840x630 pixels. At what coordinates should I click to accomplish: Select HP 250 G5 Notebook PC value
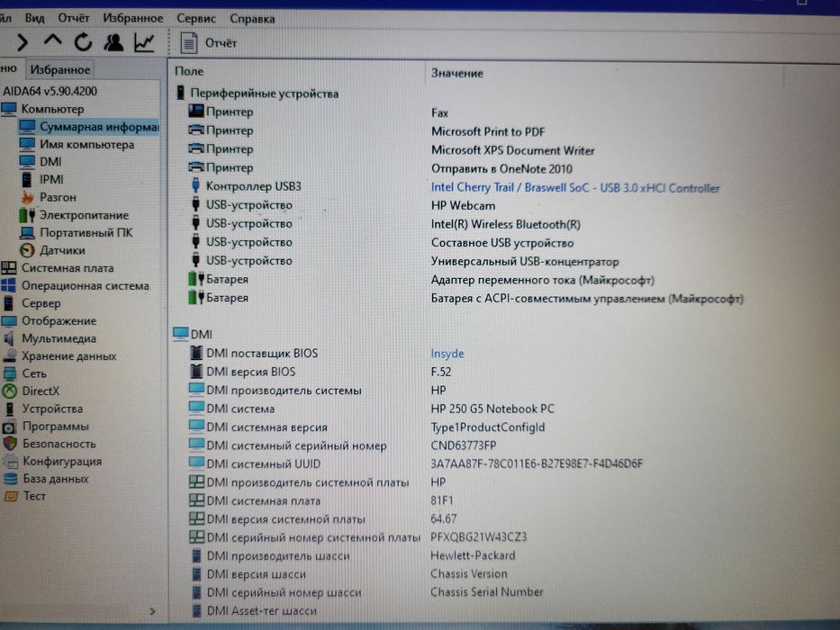[x=492, y=409]
